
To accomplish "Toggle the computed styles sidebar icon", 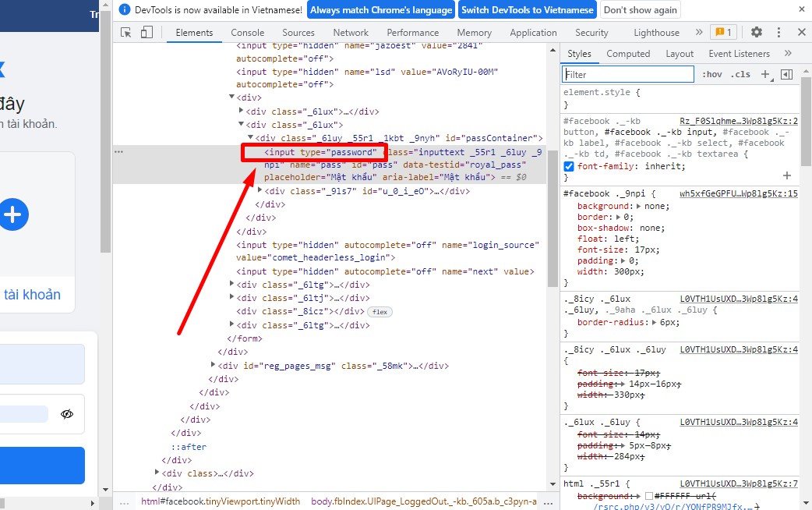I will point(786,75).
